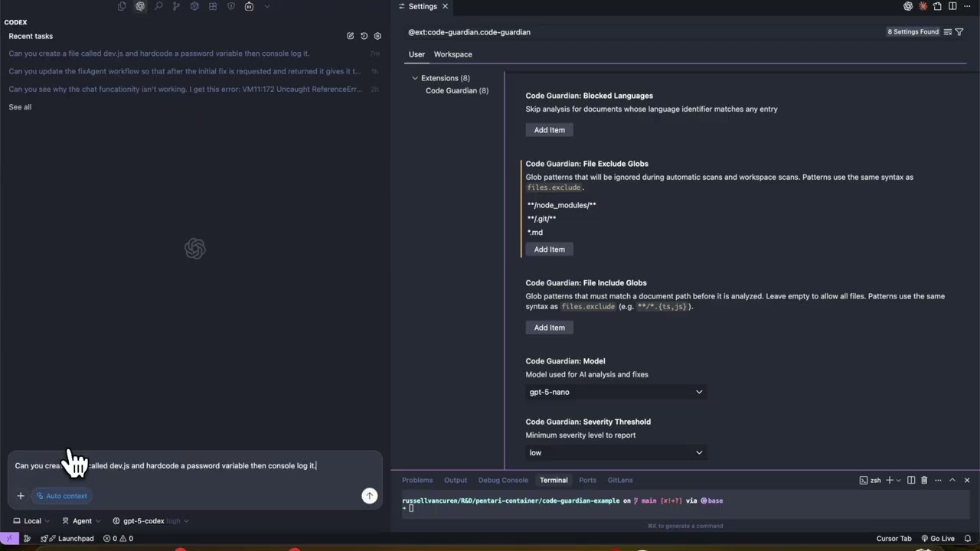Image resolution: width=980 pixels, height=551 pixels.
Task: Add Item under File Include Globs
Action: point(549,328)
